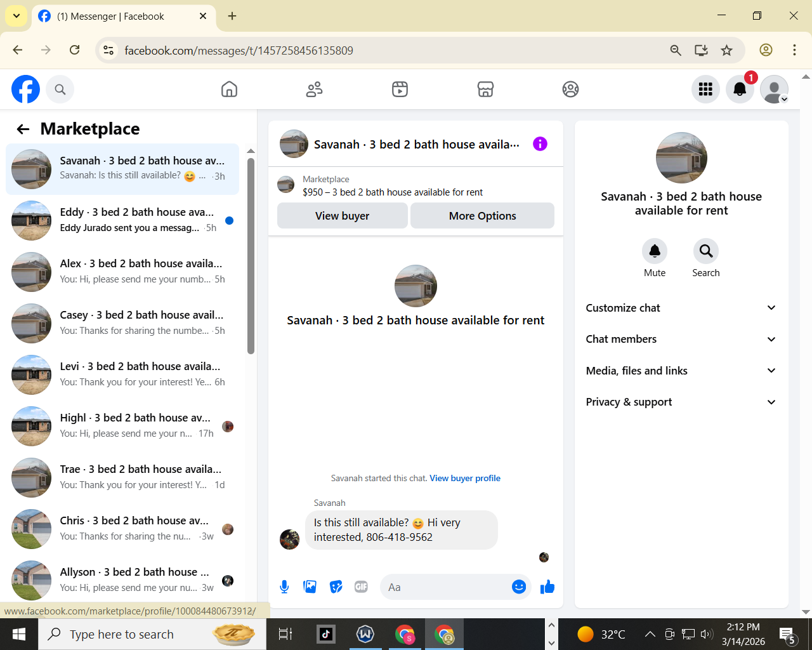Open the Casey conversation in the list
Viewport: 812px width, 650px height.
(122, 323)
